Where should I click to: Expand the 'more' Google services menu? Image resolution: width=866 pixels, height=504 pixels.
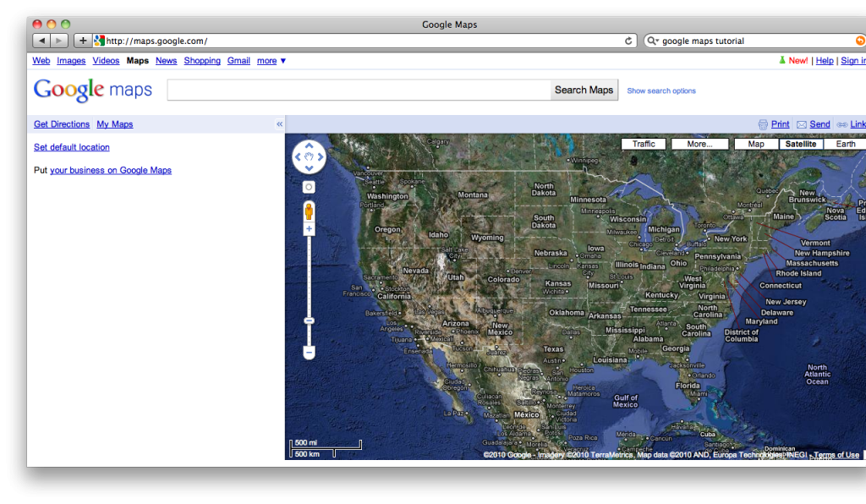[x=271, y=61]
